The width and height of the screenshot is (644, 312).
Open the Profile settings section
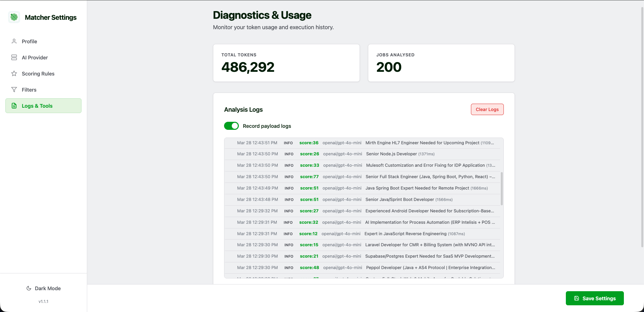[30, 41]
